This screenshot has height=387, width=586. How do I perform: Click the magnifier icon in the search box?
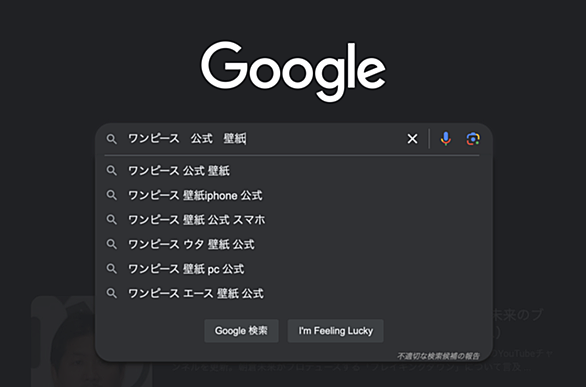click(x=111, y=139)
